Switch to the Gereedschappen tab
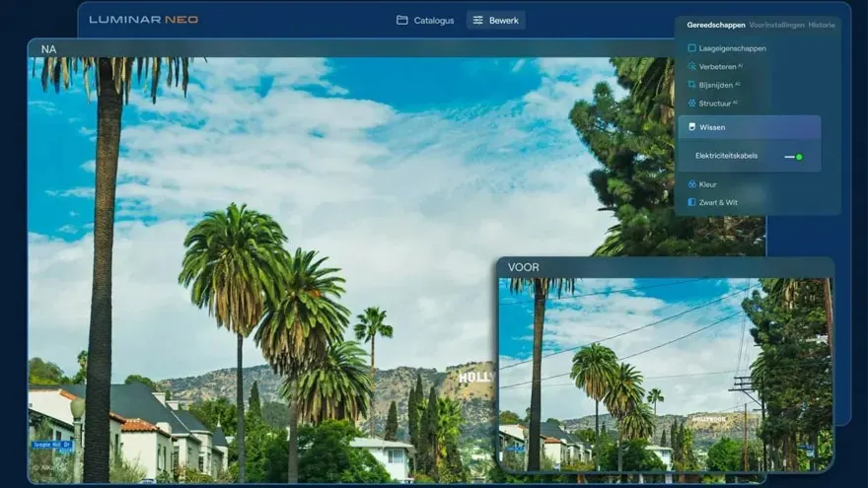Image resolution: width=868 pixels, height=488 pixels. pyautogui.click(x=716, y=25)
